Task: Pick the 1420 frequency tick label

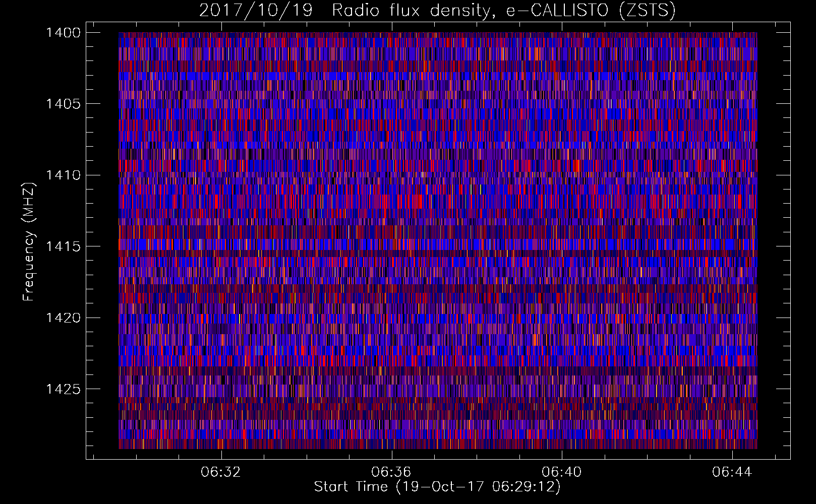Action: coord(63,318)
